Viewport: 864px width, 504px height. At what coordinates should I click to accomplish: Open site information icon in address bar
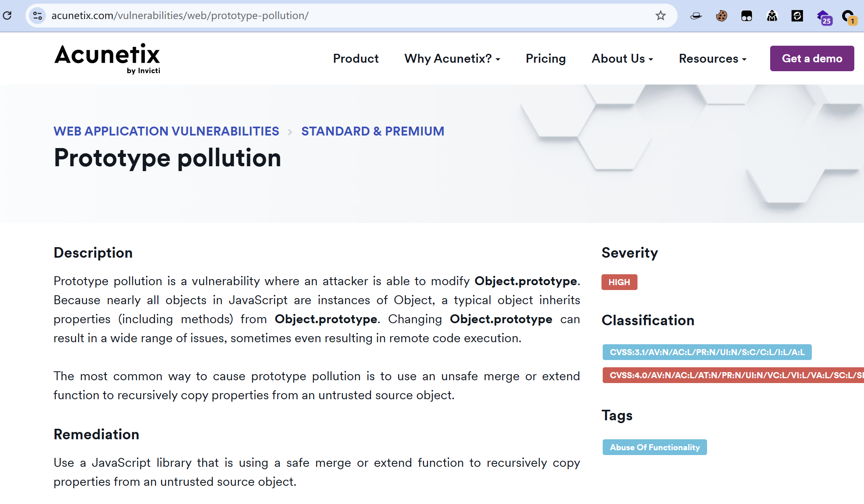pos(38,16)
